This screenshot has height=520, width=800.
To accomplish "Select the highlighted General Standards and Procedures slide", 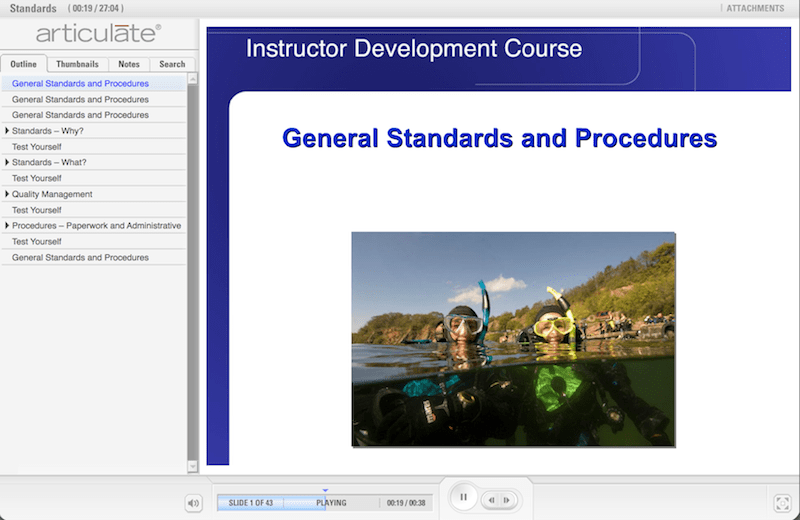I will (94, 83).
